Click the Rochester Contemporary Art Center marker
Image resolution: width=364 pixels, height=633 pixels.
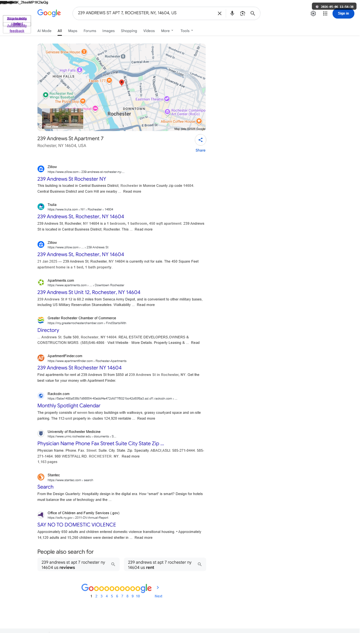(x=167, y=112)
